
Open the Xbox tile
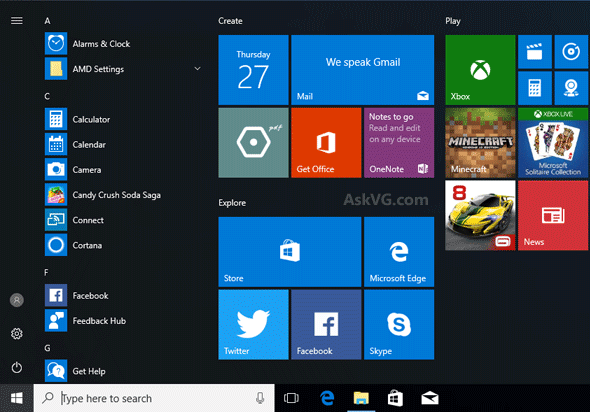[x=480, y=70]
